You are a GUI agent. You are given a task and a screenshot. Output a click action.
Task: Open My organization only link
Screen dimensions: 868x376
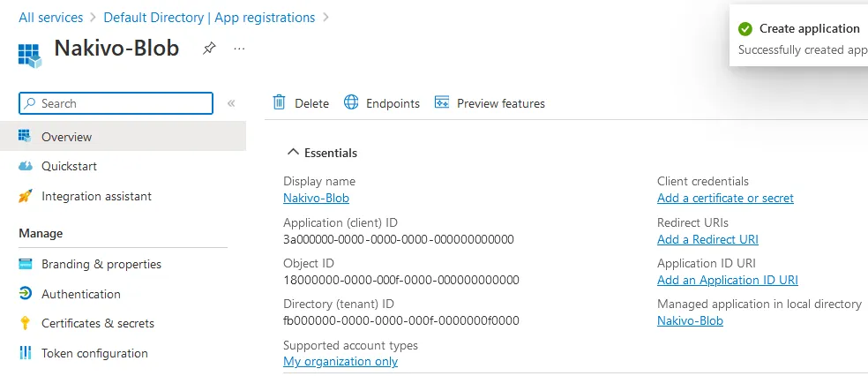point(340,361)
